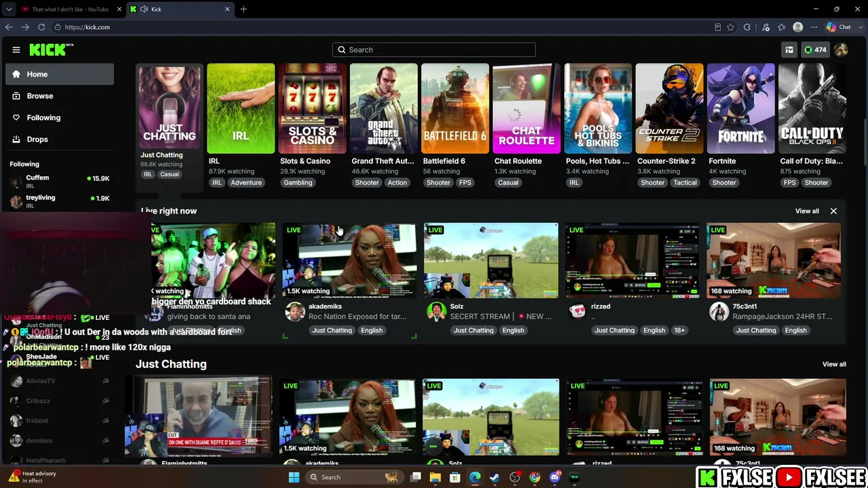
Task: Add this page to favorites star
Action: [730, 27]
